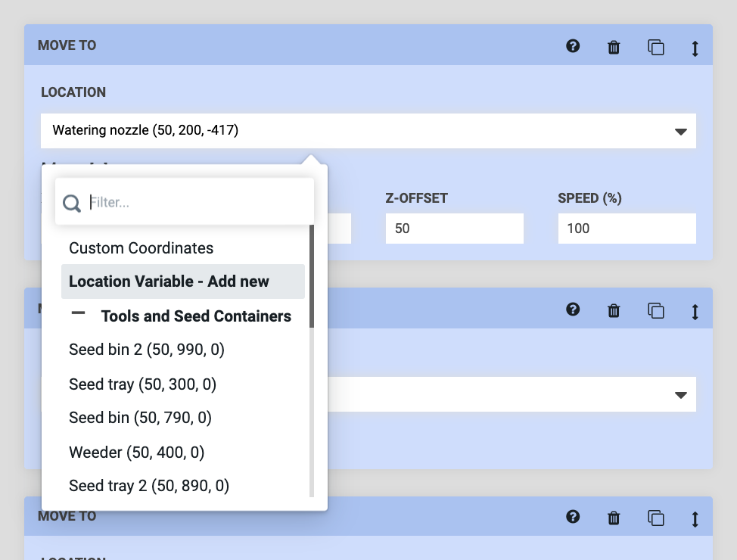Duplicate the bottom MOVE TO block
Viewport: 737px width, 560px height.
click(655, 518)
